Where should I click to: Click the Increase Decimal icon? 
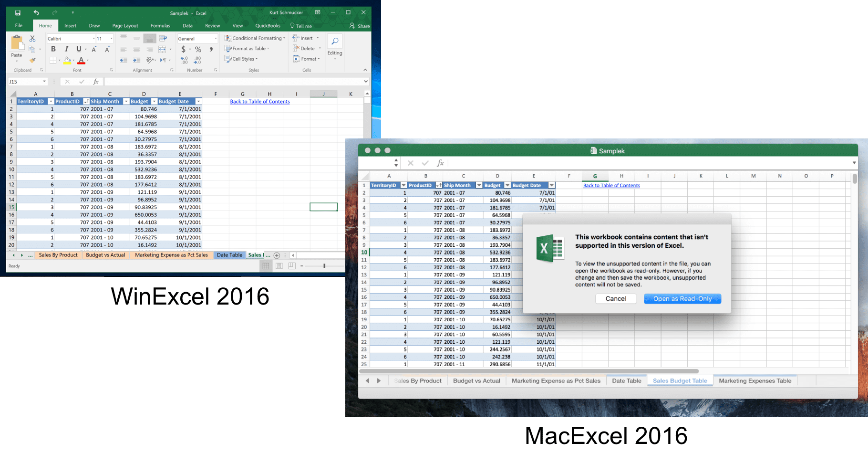(185, 60)
